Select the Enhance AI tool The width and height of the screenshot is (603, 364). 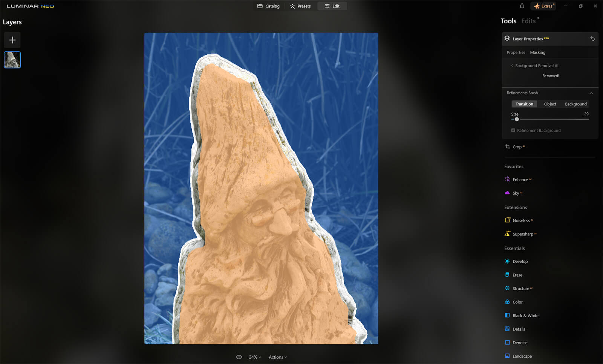(520, 180)
